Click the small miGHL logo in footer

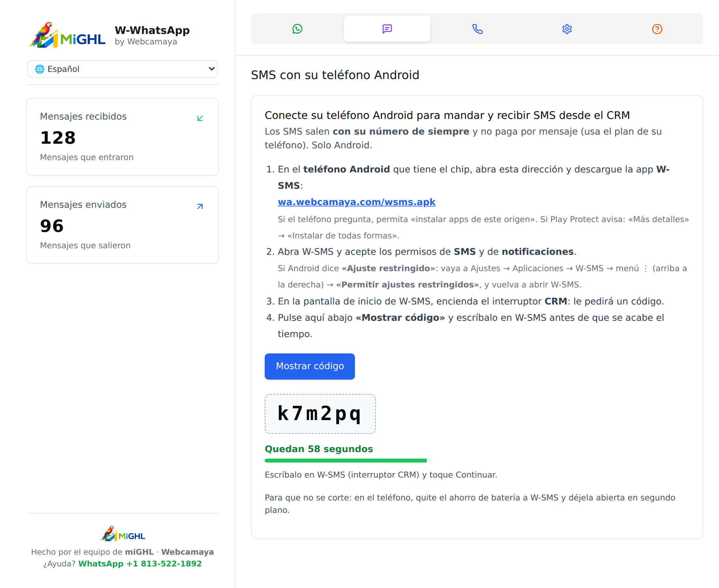point(122,534)
